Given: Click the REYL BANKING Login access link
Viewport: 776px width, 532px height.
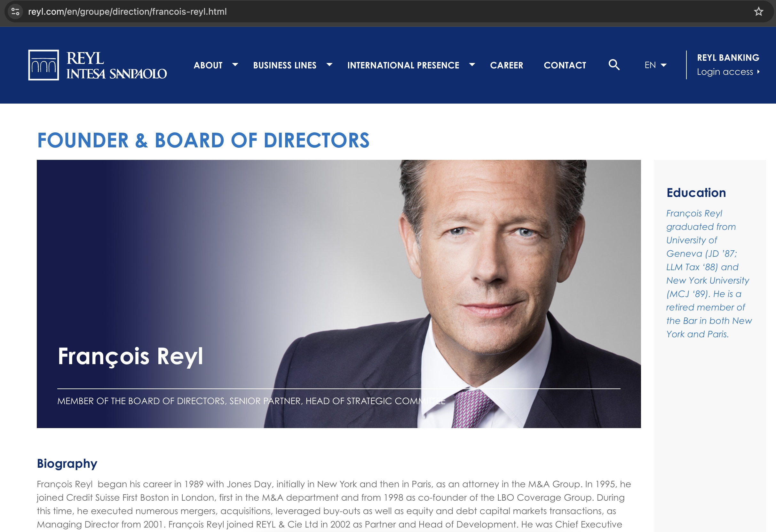Looking at the screenshot, I should point(728,58).
